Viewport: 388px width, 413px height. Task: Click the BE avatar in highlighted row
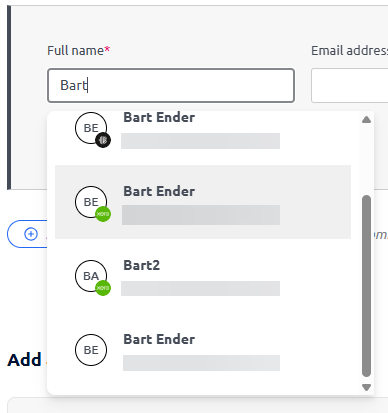91,202
